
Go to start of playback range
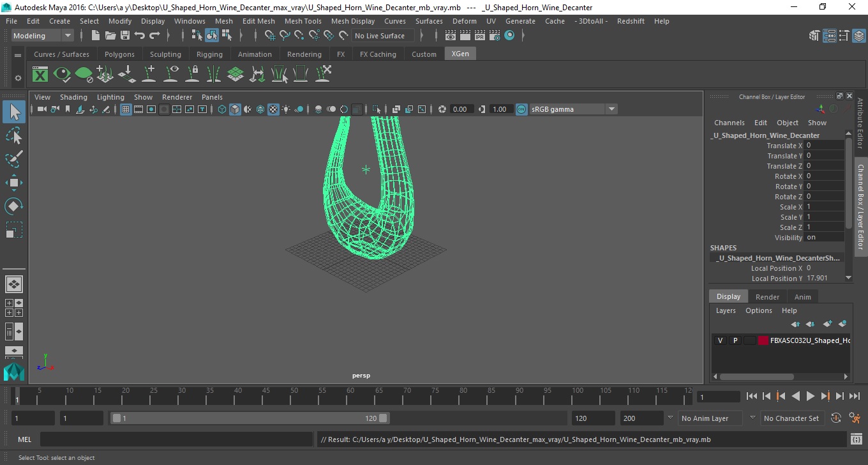(751, 397)
